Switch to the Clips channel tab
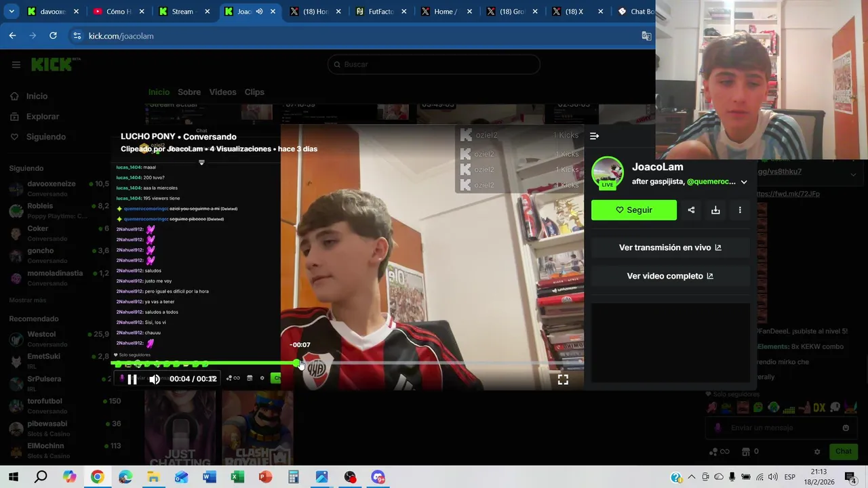Image resolution: width=868 pixels, height=488 pixels. tap(254, 92)
